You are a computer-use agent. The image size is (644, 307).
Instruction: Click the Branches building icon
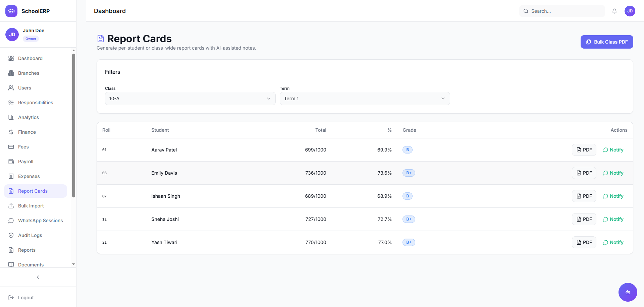tap(11, 73)
